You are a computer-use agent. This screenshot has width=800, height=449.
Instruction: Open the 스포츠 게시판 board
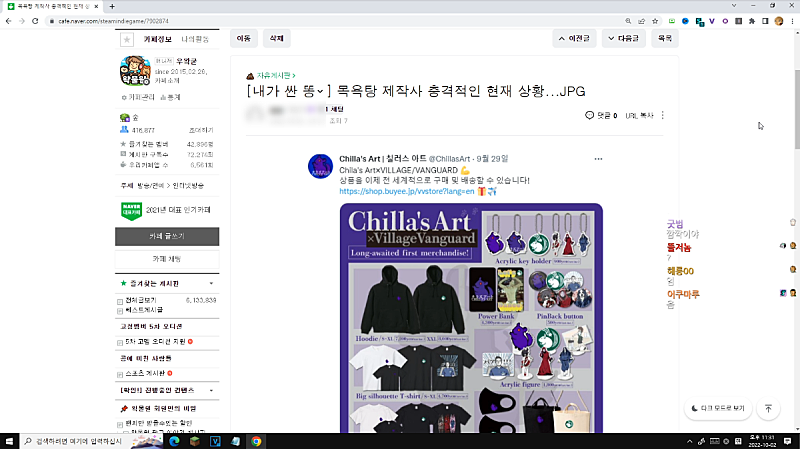145,373
